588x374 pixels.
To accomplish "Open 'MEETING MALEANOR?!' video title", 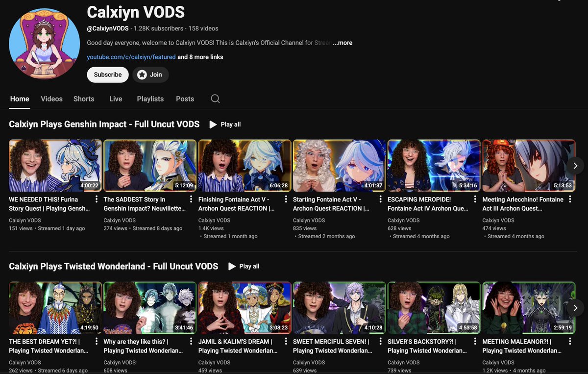I will [x=522, y=346].
